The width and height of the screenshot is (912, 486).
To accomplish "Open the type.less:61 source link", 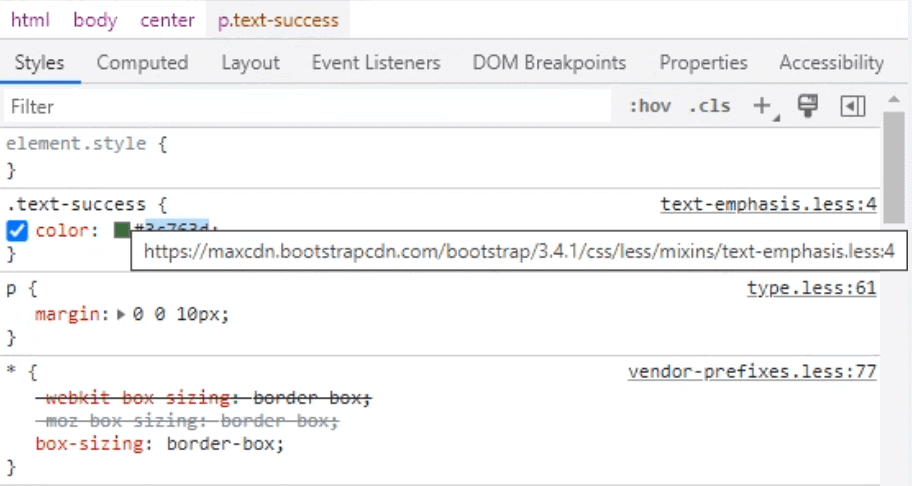I will (x=811, y=289).
